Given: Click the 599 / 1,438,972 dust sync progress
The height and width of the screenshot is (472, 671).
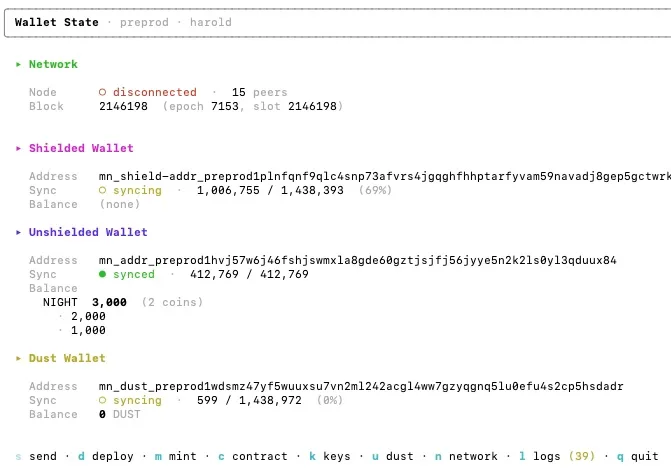Looking at the screenshot, I should (249, 400).
